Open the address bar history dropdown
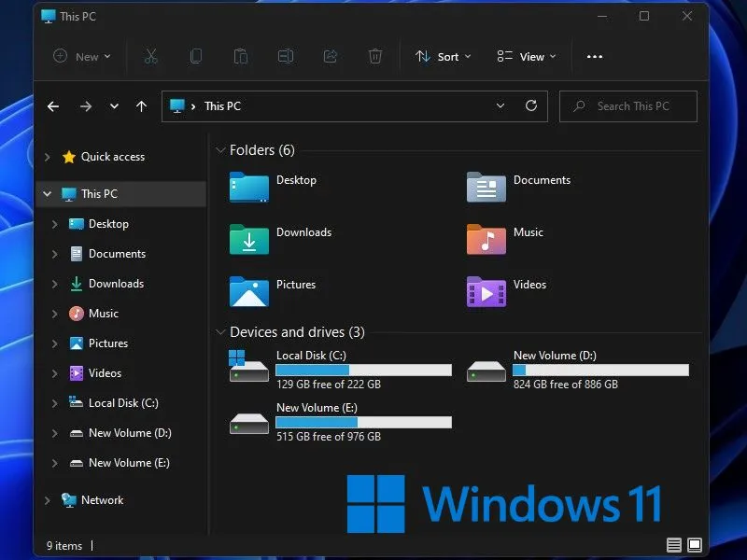 tap(500, 105)
